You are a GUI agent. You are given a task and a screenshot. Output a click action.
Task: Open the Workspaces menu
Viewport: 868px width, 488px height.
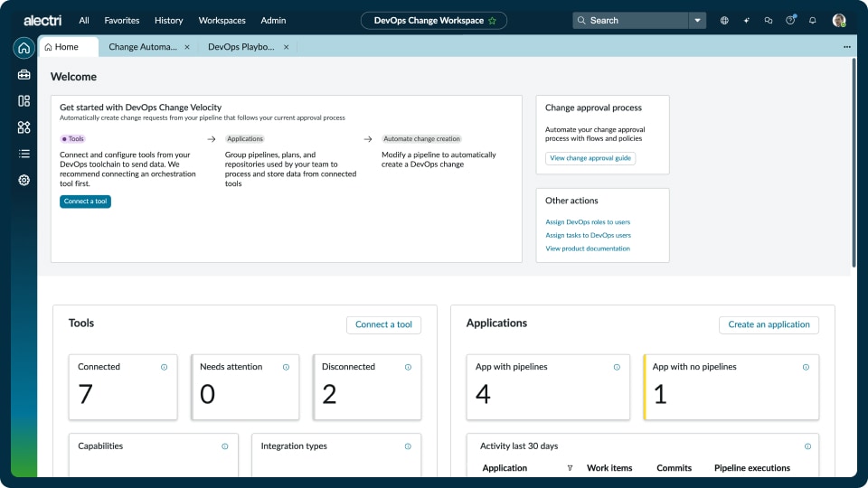[x=222, y=21]
